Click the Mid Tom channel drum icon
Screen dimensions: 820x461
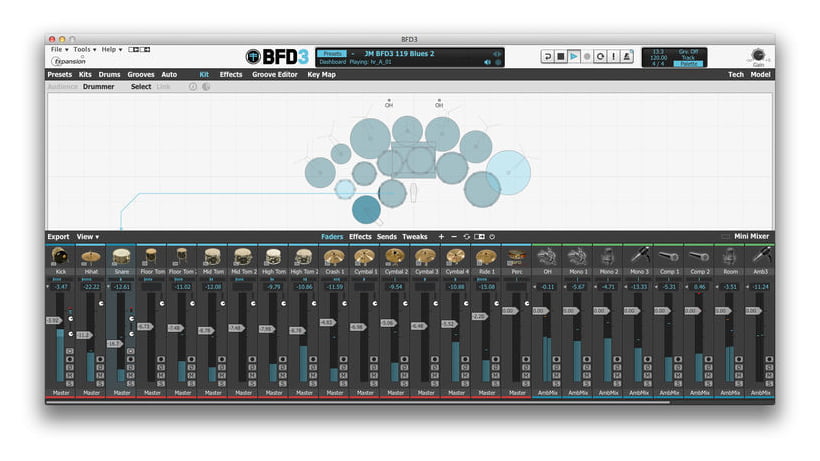point(213,257)
